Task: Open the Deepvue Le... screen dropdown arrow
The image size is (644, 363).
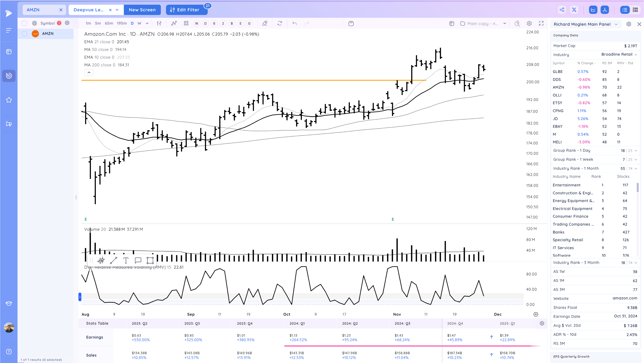Action: 117,10
